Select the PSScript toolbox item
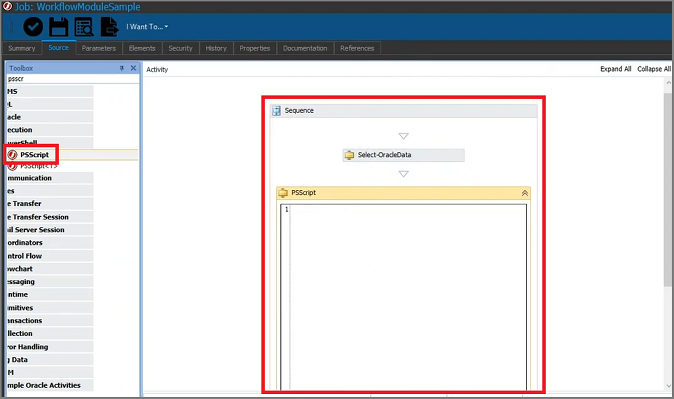 pos(72,155)
